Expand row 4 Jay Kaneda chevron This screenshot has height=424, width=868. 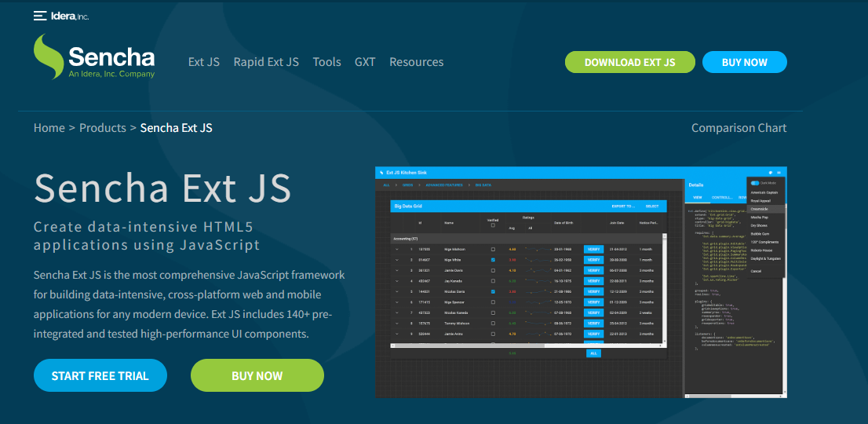397,280
